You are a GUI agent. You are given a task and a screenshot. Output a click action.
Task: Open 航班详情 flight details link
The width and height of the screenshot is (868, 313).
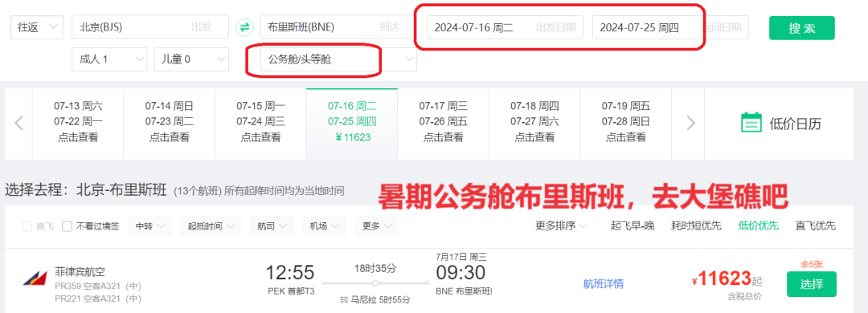pyautogui.click(x=604, y=284)
